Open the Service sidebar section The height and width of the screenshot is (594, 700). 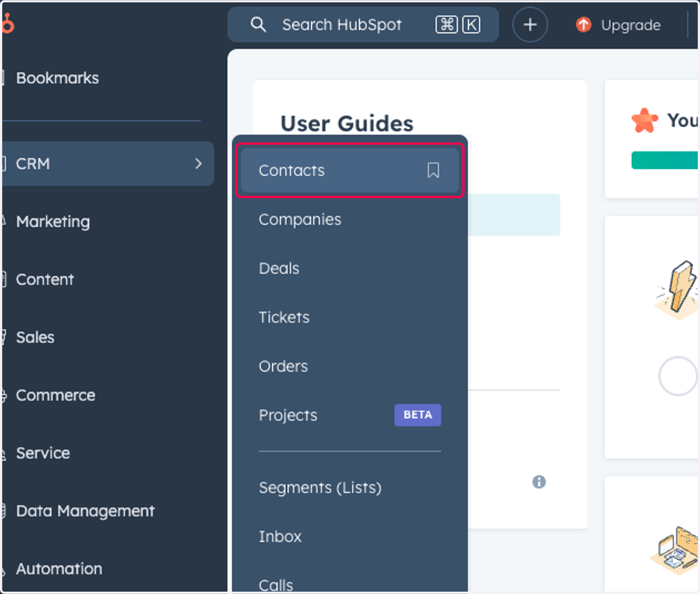coord(43,453)
